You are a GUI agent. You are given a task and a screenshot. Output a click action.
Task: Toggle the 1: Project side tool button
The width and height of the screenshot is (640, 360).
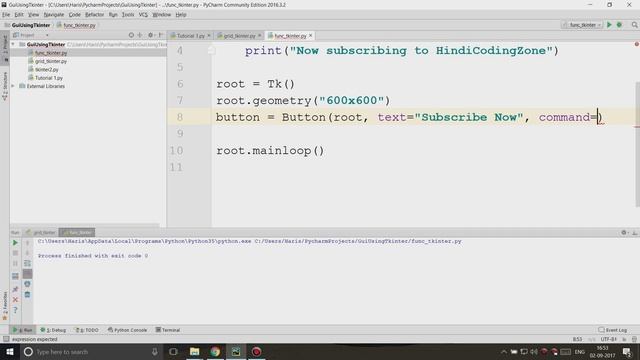(x=5, y=48)
